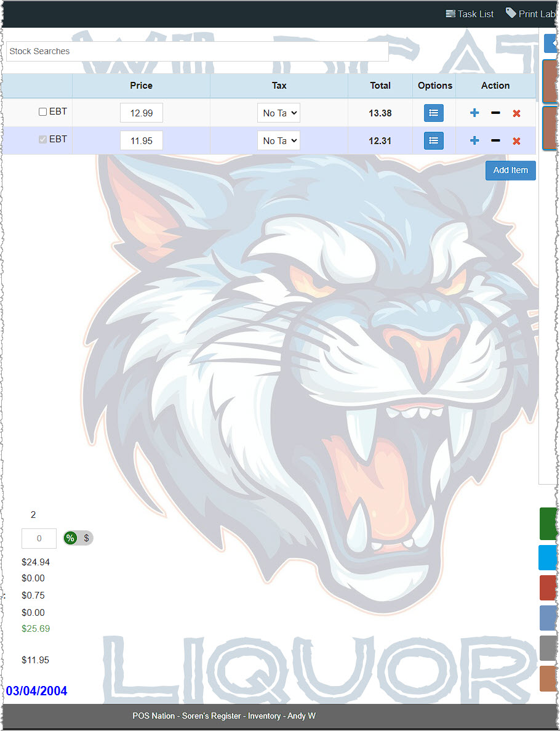Delete the 11.95 line item
The width and height of the screenshot is (560, 731).
click(516, 140)
